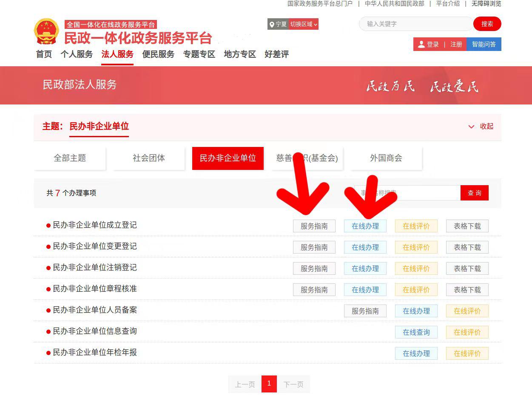Click 在线查询 for 民办非企业单位信息查询
The image size is (532, 395).
pyautogui.click(x=416, y=332)
